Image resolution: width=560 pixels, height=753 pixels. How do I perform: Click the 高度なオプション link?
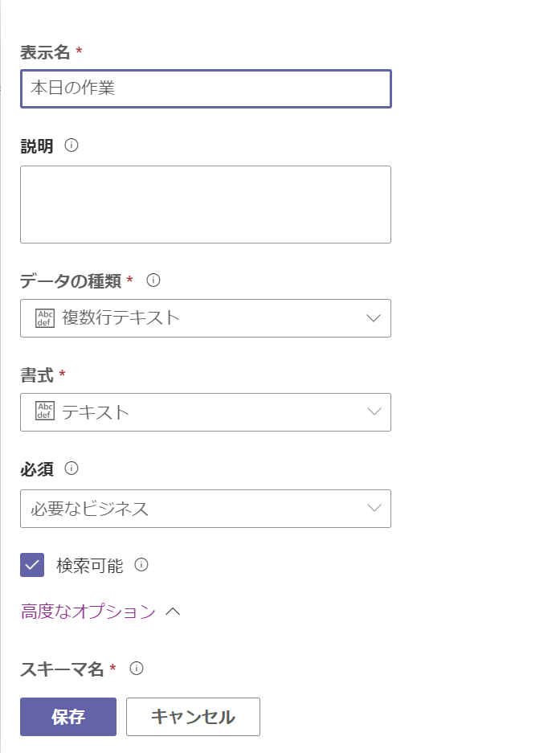pyautogui.click(x=88, y=612)
